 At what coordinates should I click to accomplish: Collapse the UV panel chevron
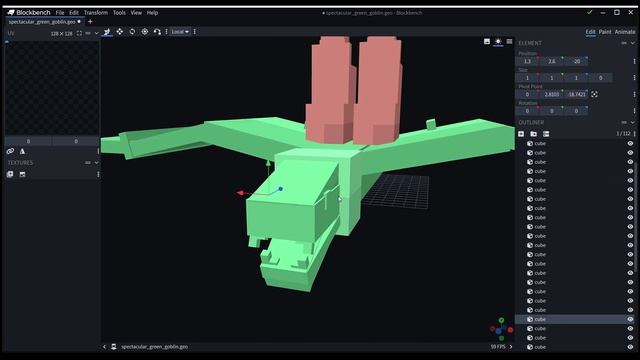click(x=96, y=33)
